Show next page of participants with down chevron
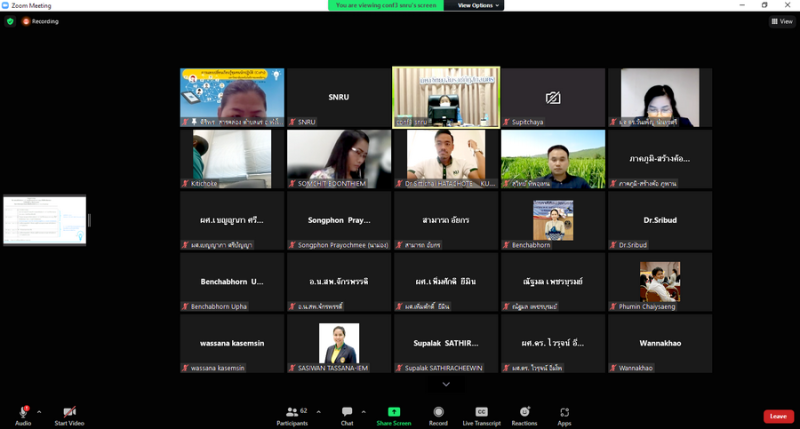The image size is (800, 429). 446,384
